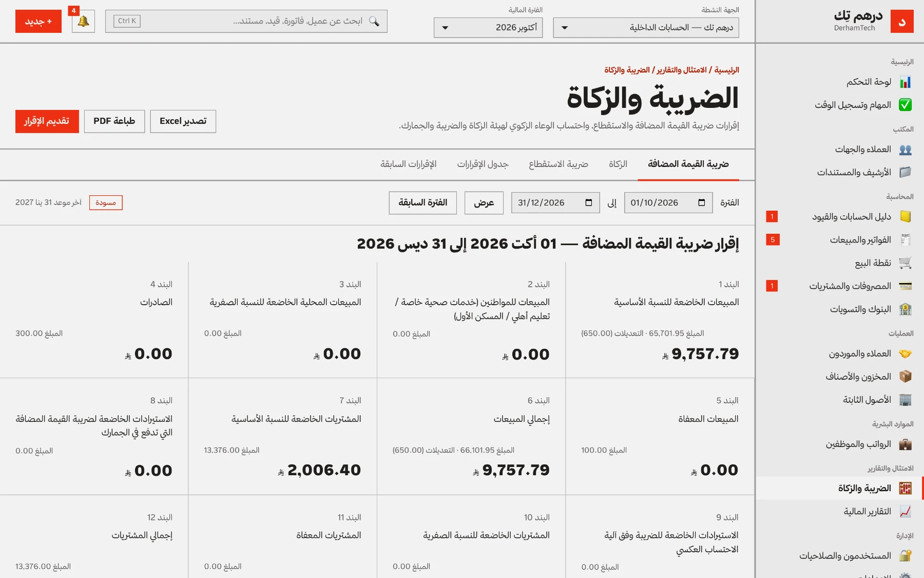Click the customers and suppliers handshake icon
The height and width of the screenshot is (578, 924).
(905, 353)
